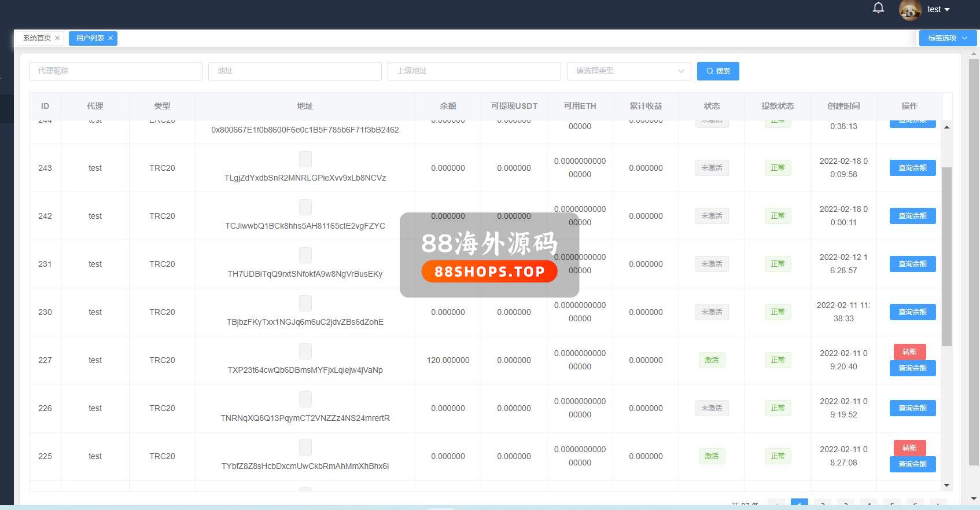This screenshot has height=510, width=980.
Task: Click 查询余额 for user ID 226
Action: click(x=912, y=408)
